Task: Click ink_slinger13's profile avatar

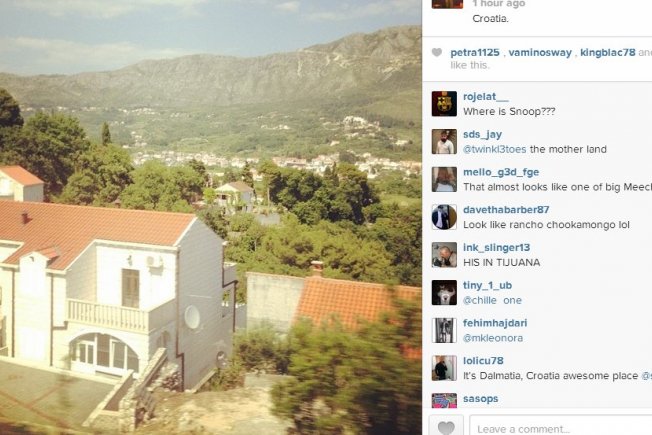Action: click(444, 255)
